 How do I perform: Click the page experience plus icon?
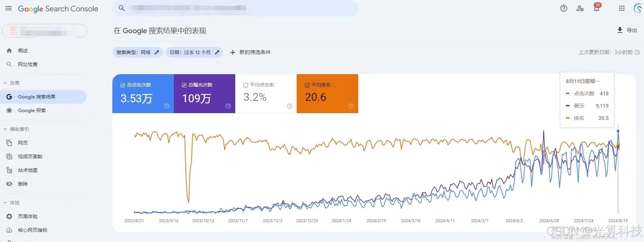pyautogui.click(x=9, y=216)
